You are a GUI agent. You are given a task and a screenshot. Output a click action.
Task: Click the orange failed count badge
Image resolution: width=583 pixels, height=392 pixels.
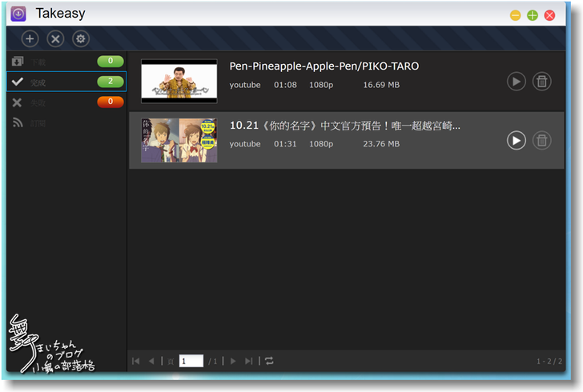click(111, 102)
